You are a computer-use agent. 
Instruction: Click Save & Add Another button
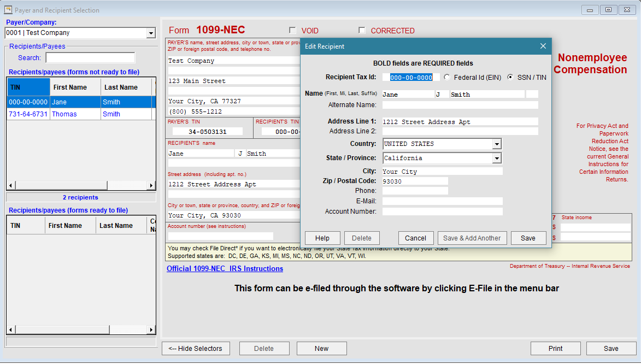click(472, 238)
